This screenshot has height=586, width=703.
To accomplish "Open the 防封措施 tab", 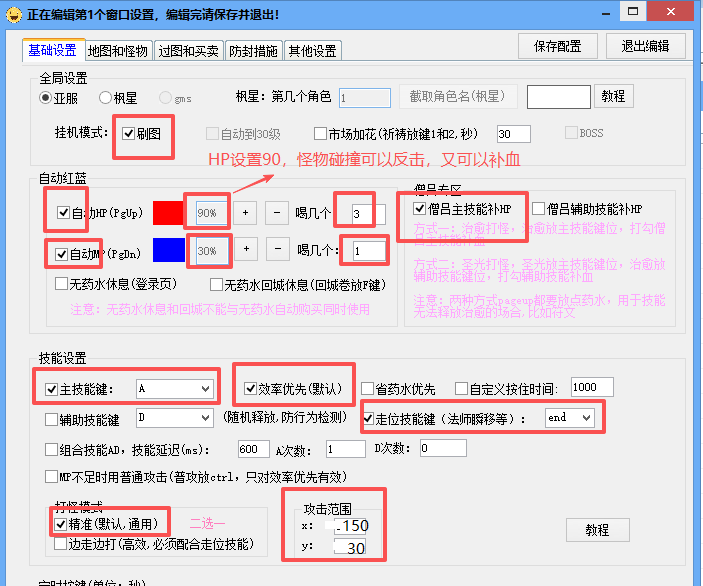I will (x=254, y=50).
